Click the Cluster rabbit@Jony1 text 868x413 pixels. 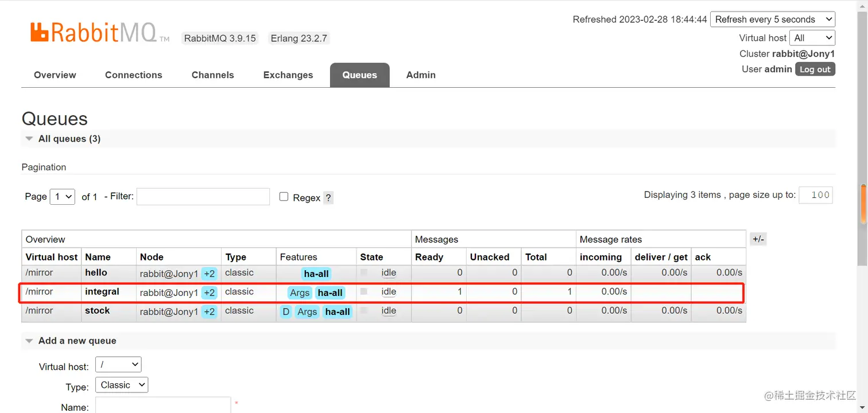point(787,54)
